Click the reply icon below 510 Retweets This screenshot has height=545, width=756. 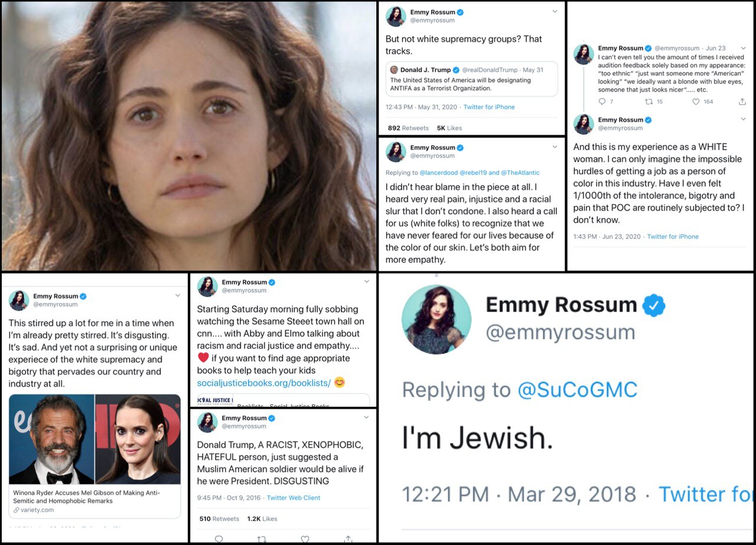pyautogui.click(x=219, y=538)
